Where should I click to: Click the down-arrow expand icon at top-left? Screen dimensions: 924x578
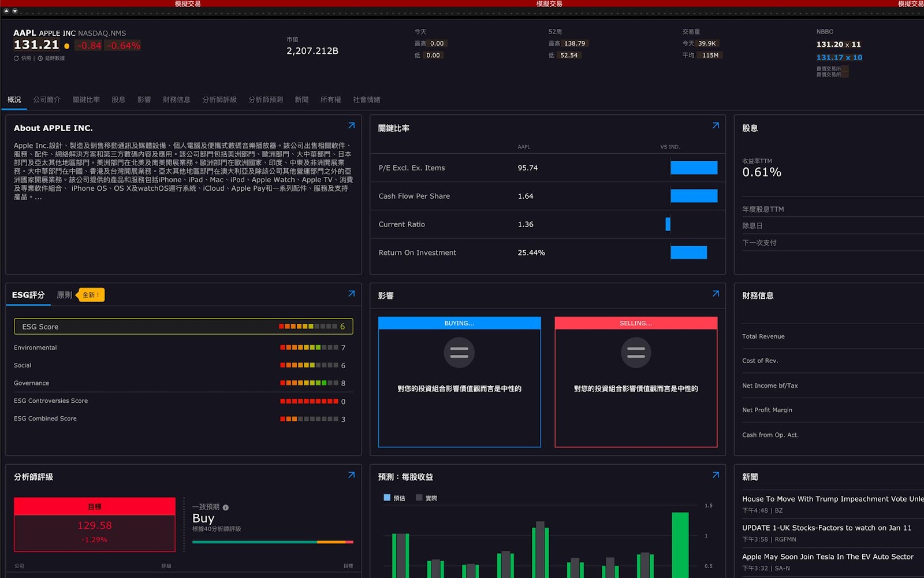[x=15, y=11]
